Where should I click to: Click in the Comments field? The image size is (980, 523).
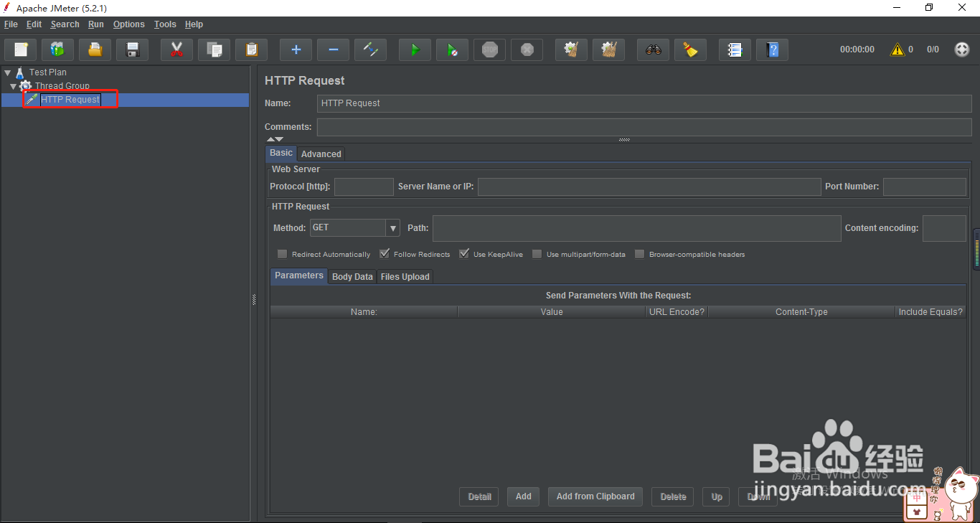(644, 127)
